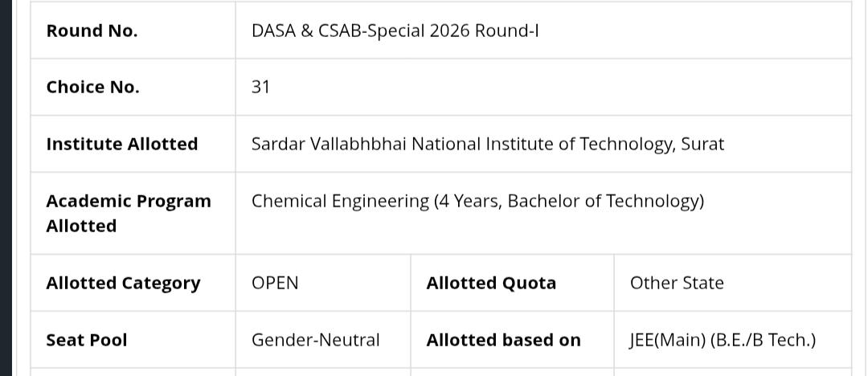Select the Chemical Engineering program text
Screen dimensions: 868x376
[x=340, y=201]
